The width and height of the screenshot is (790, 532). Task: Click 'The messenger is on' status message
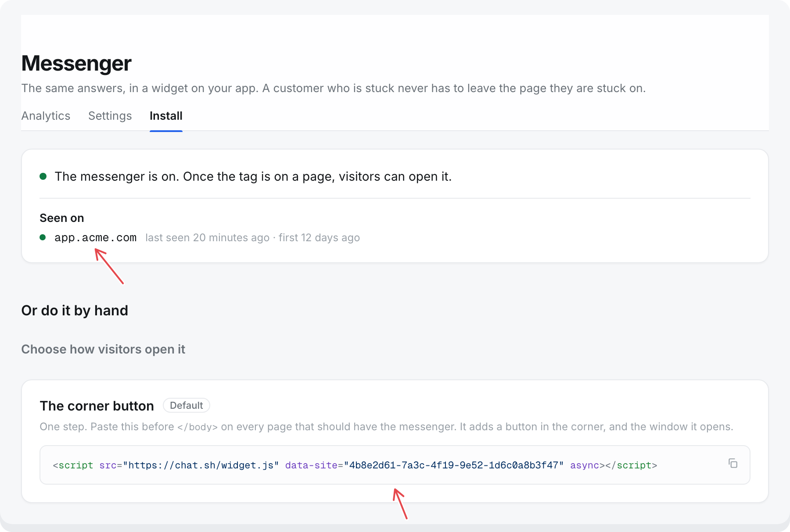253,176
